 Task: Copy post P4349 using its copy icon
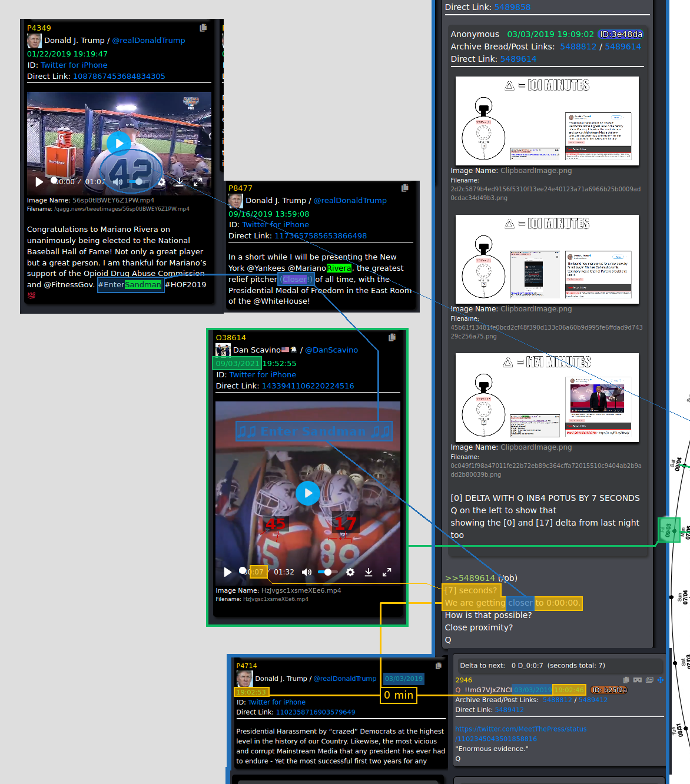(203, 28)
